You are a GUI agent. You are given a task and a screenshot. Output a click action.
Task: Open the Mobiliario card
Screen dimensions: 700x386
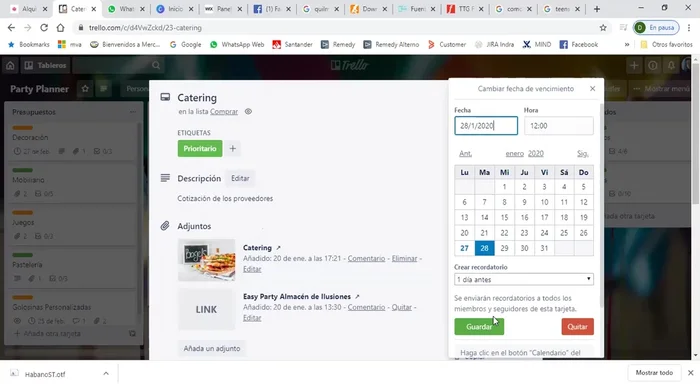[71, 183]
